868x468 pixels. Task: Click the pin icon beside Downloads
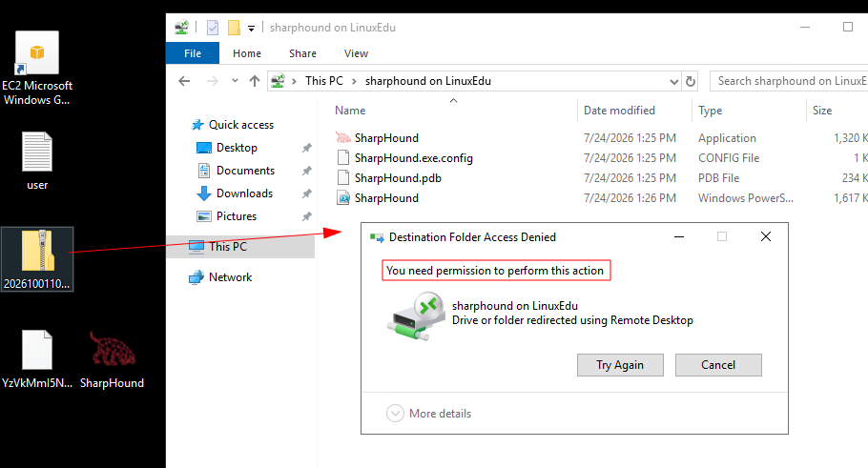(307, 193)
